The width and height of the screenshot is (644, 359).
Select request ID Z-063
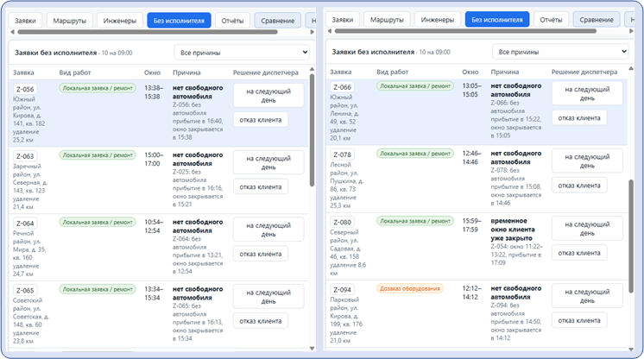click(x=25, y=156)
